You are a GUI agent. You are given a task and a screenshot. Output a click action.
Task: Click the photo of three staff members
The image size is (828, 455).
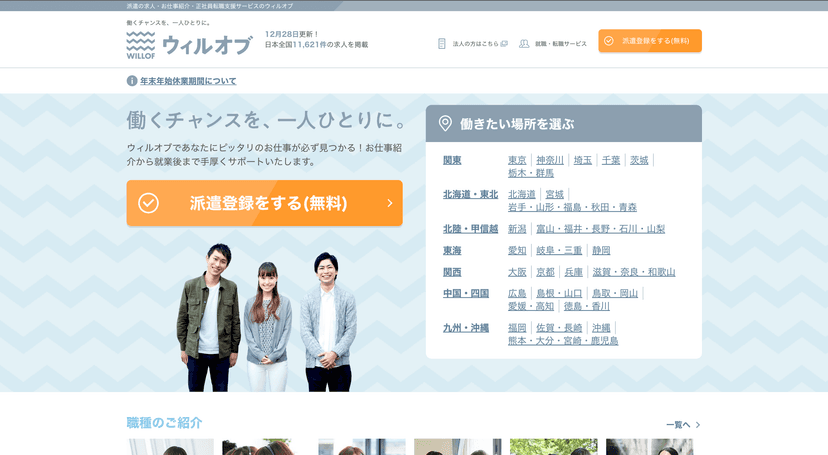[267, 318]
